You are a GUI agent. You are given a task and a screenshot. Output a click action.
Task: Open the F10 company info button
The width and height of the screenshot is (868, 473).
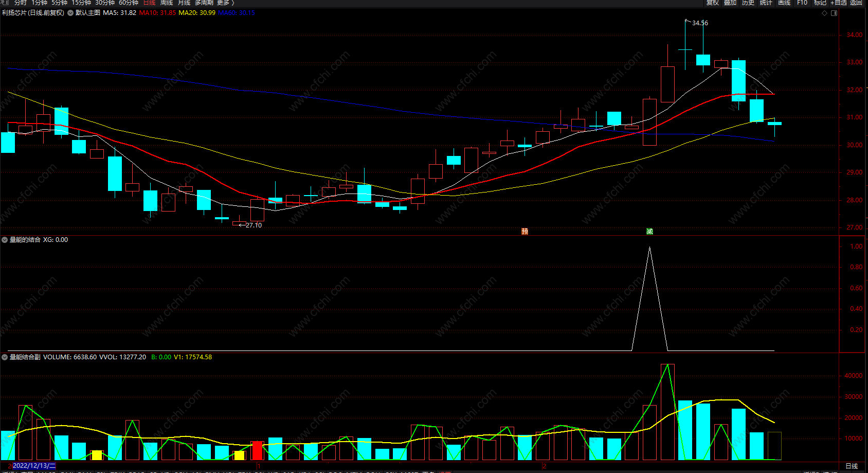802,3
